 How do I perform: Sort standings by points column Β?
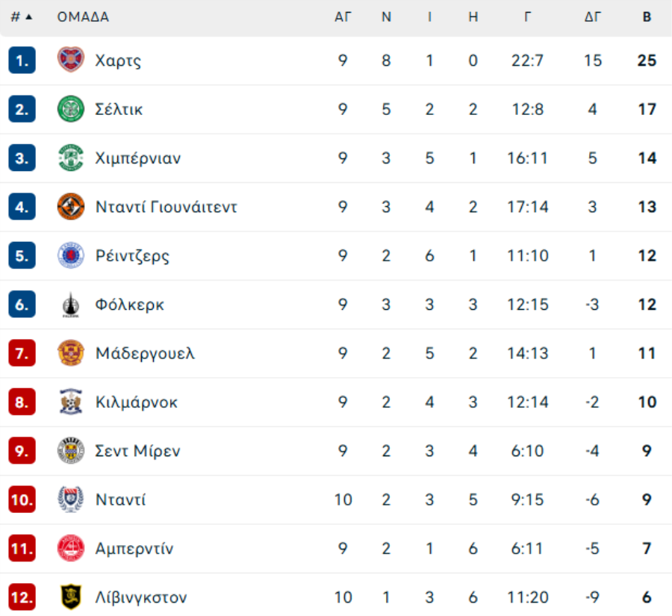[x=647, y=17]
